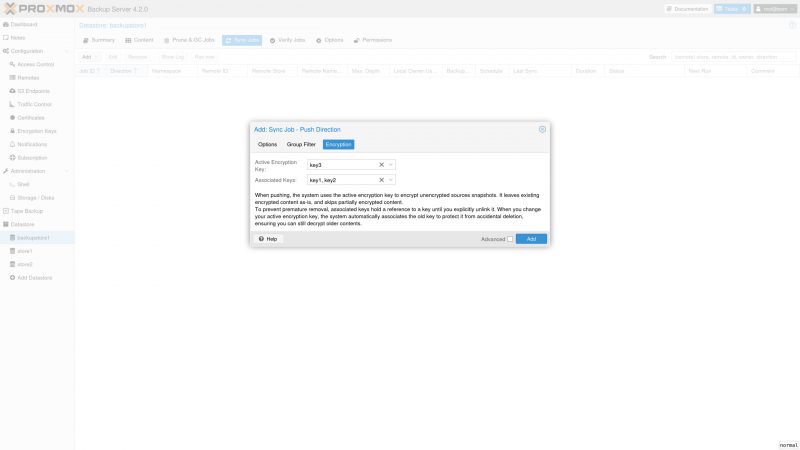This screenshot has width=800, height=450.
Task: Clear the Active Encryption Key value
Action: (381, 165)
